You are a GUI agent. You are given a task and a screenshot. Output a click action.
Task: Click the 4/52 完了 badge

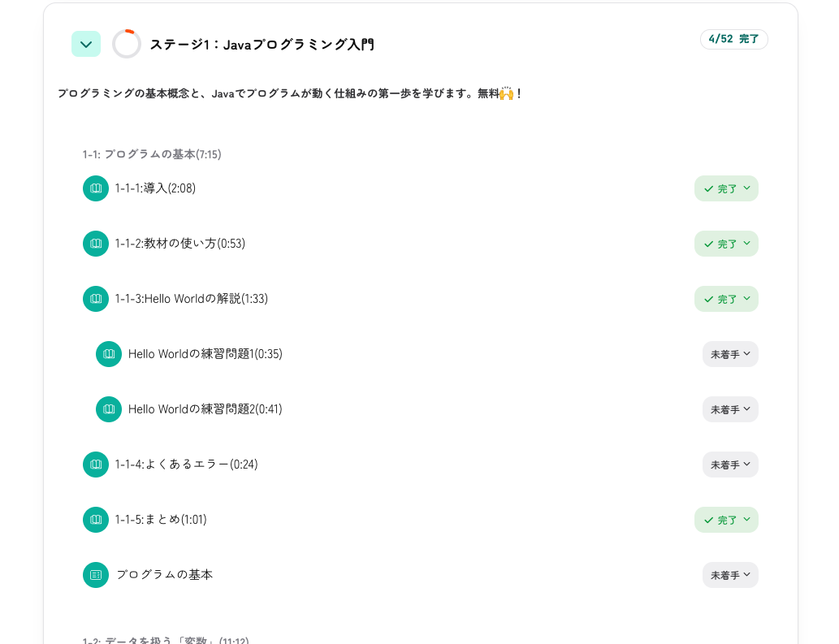coord(733,39)
